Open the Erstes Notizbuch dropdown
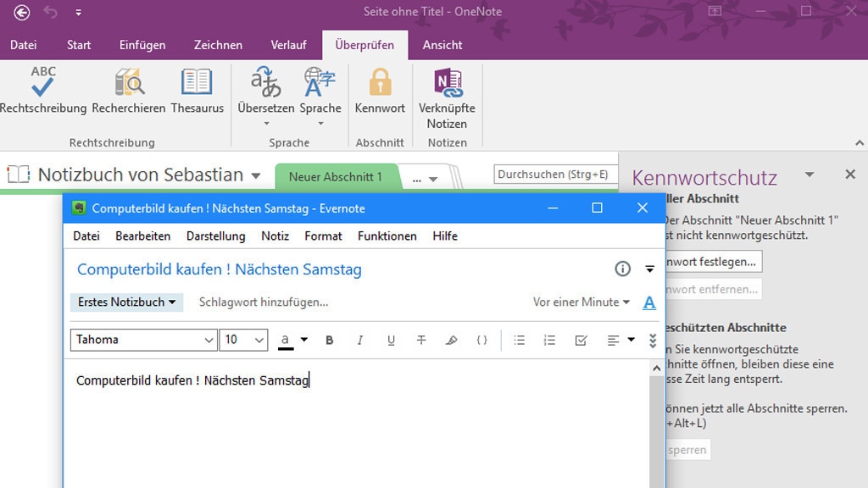 [x=125, y=302]
